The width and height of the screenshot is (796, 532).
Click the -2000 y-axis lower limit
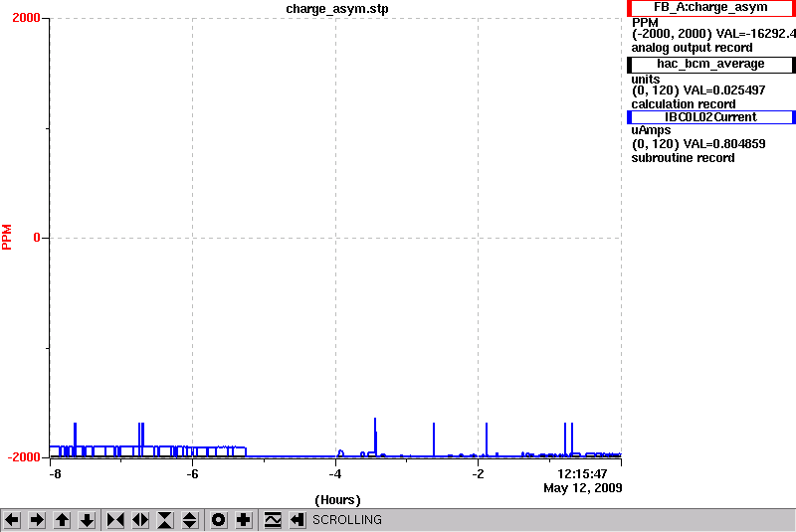click(24, 457)
